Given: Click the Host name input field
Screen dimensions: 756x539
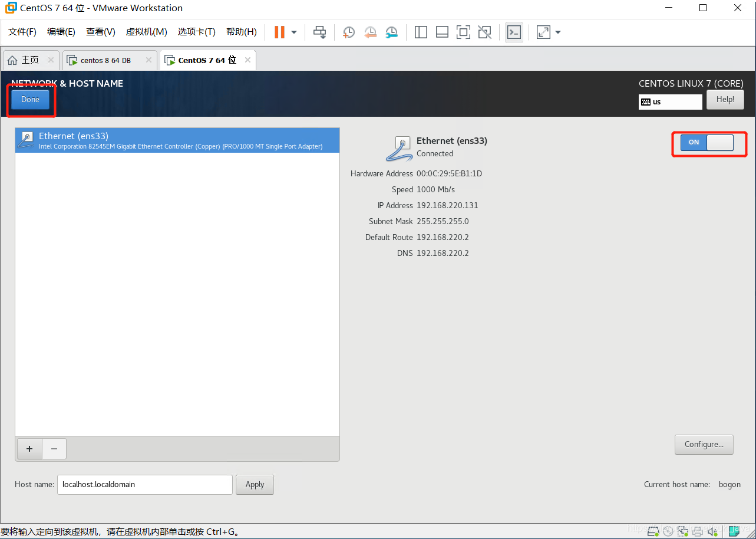Looking at the screenshot, I should [145, 485].
